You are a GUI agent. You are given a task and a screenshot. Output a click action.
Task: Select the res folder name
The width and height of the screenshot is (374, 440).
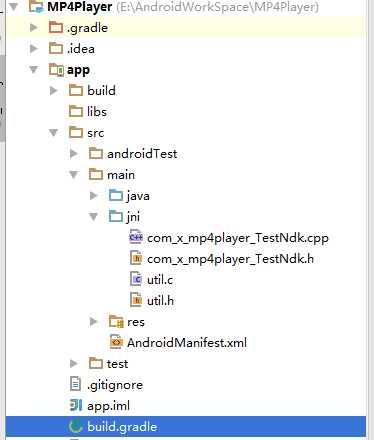(136, 322)
